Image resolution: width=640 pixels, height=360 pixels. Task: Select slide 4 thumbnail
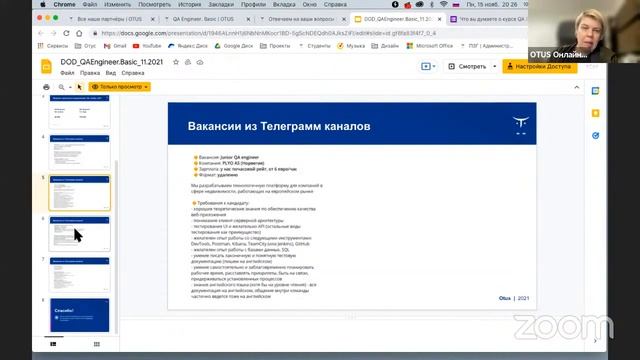point(80,152)
